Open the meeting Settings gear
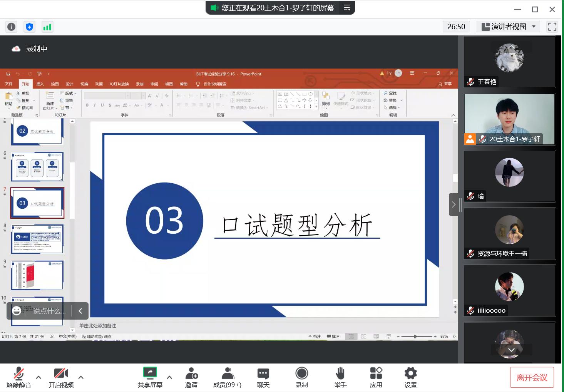 (x=410, y=377)
